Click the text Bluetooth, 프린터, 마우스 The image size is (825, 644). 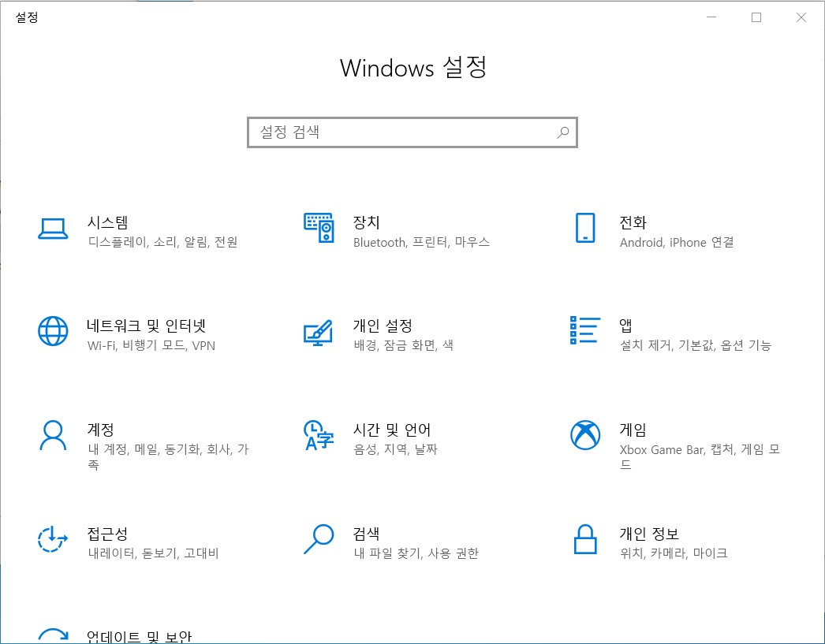421,242
